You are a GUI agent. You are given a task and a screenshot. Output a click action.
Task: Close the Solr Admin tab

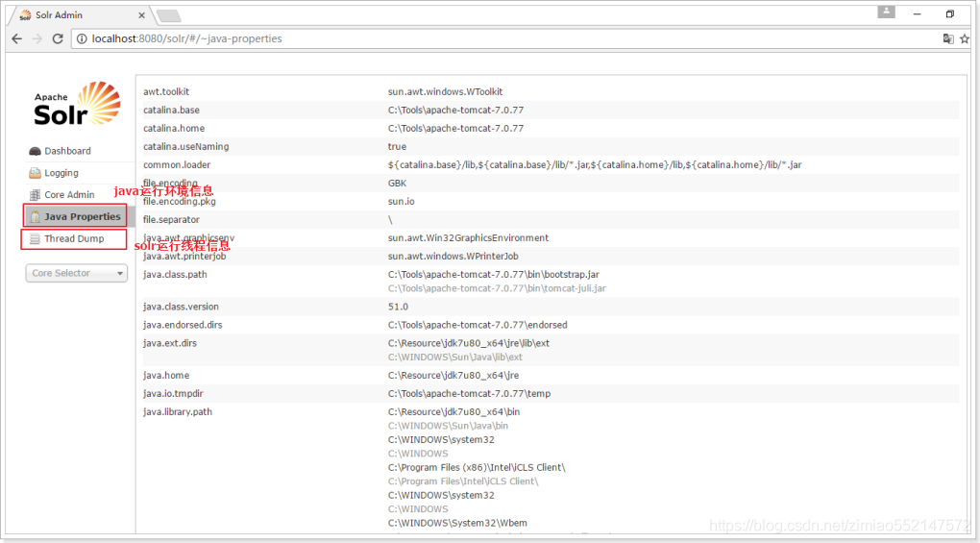tap(141, 15)
